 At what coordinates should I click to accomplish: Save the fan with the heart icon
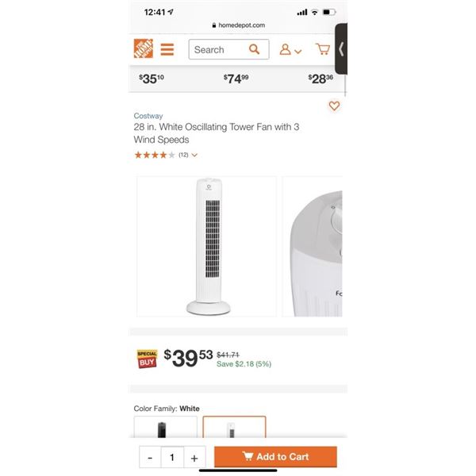[x=334, y=106]
